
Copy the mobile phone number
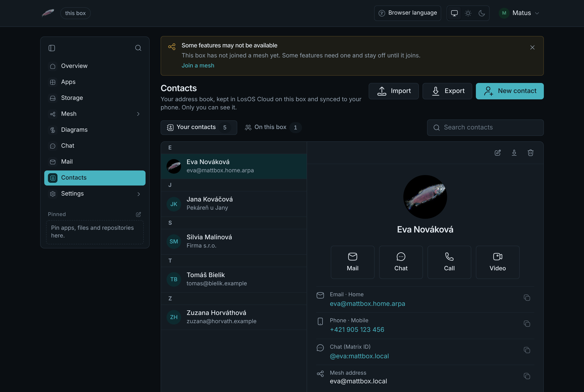click(527, 324)
